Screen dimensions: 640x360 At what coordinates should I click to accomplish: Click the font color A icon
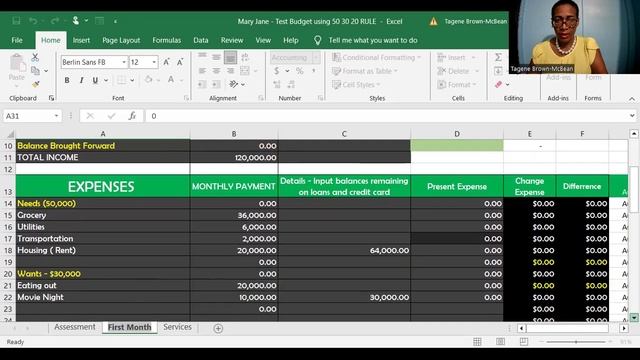pos(171,80)
